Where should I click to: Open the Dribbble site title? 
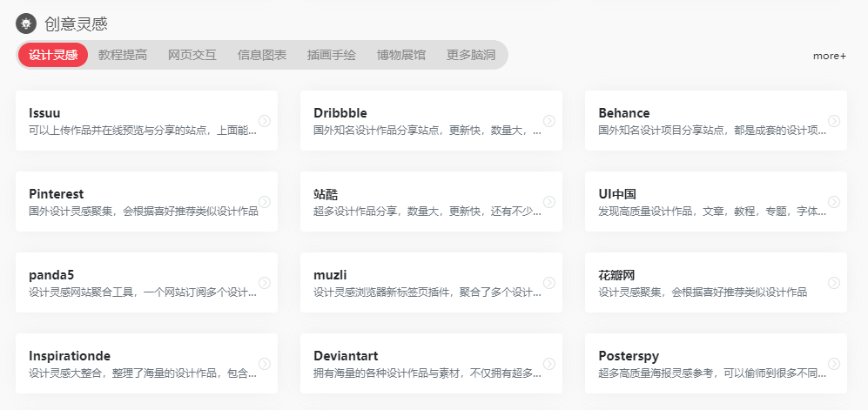point(340,113)
